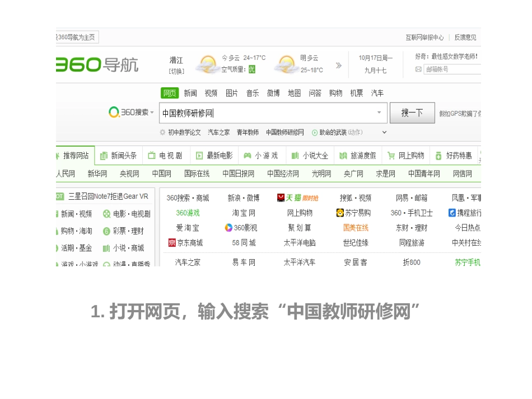
Task: Open the 人民网 link
Action: click(66, 174)
